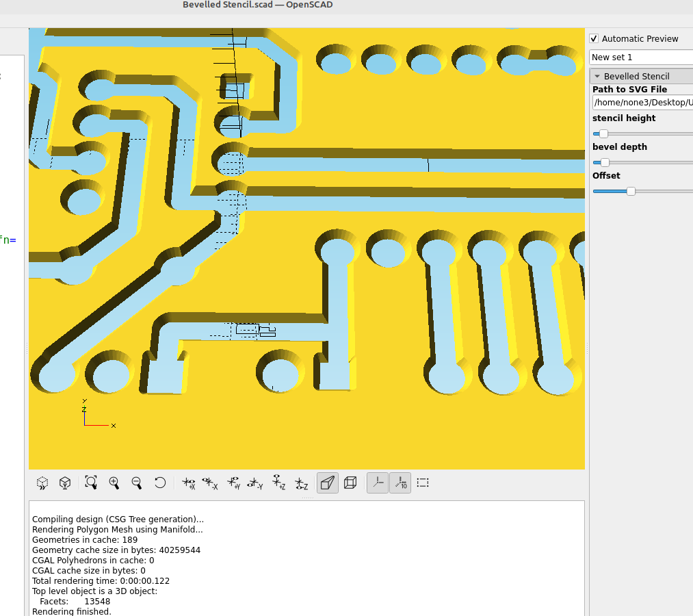Toggle the scale markers display

pyautogui.click(x=400, y=483)
